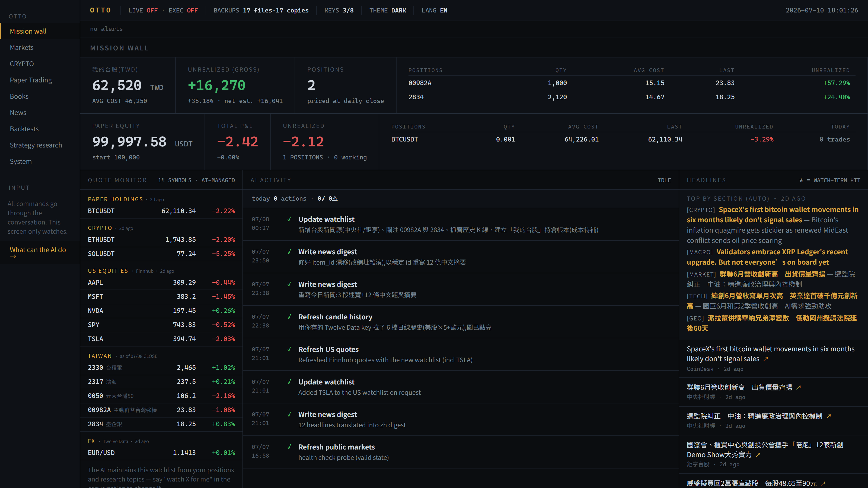
Task: Select 00982A row in quote monitor
Action: pyautogui.click(x=161, y=410)
